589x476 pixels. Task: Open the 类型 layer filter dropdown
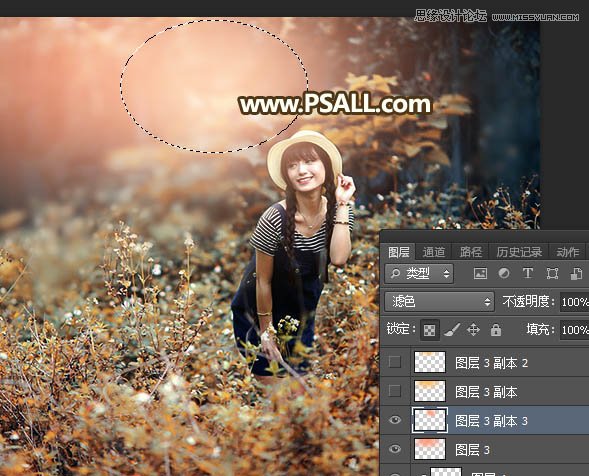[x=419, y=274]
